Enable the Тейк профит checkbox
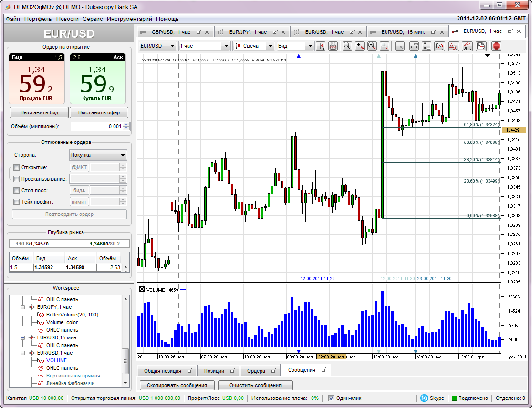Image resolution: width=532 pixels, height=408 pixels. (17, 202)
